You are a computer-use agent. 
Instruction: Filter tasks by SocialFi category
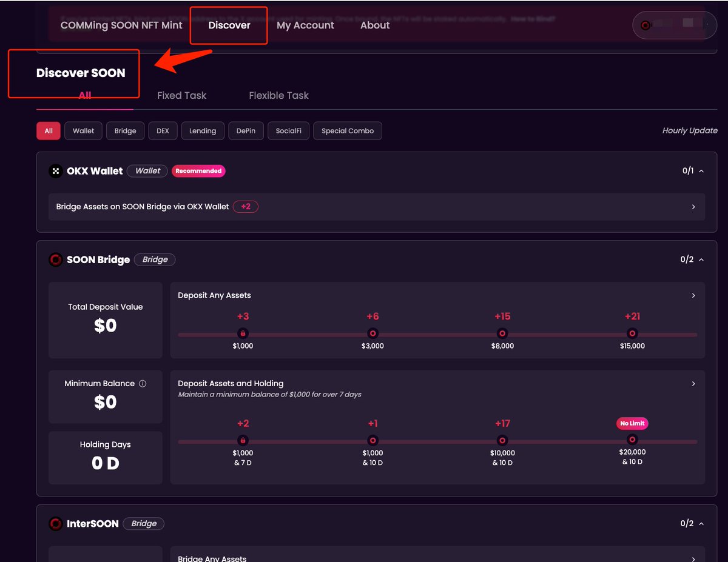pos(289,131)
